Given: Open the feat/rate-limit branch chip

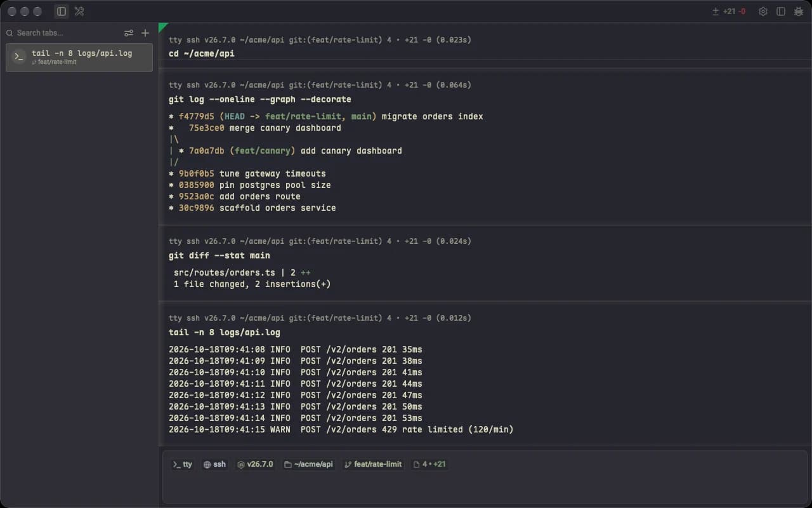Looking at the screenshot, I should (373, 464).
